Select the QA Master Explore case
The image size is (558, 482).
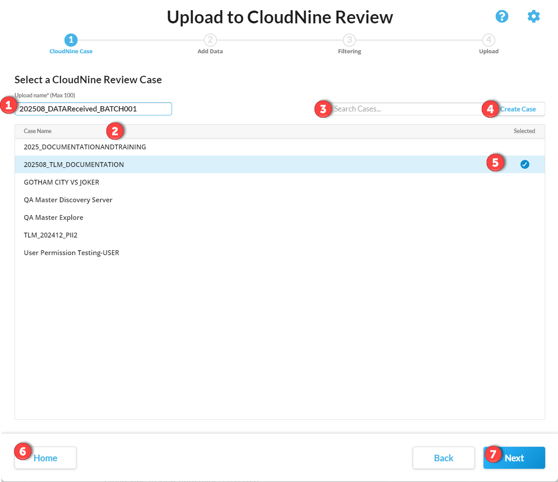click(x=280, y=217)
